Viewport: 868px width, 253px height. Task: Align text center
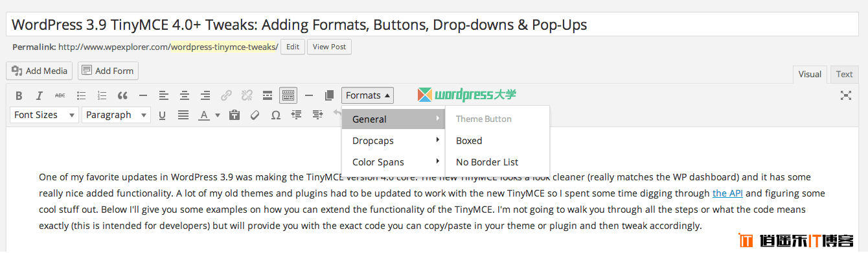coord(185,96)
